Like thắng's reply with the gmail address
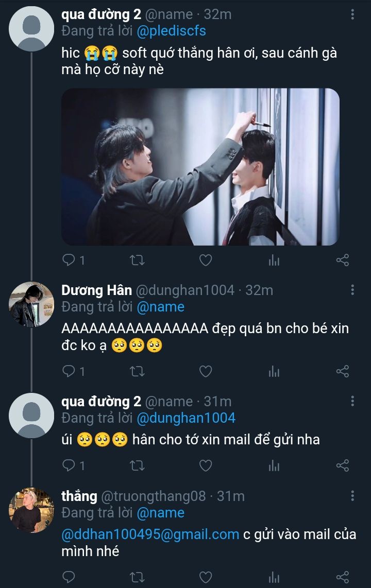Image resolution: width=371 pixels, height=588 pixels. pyautogui.click(x=206, y=577)
